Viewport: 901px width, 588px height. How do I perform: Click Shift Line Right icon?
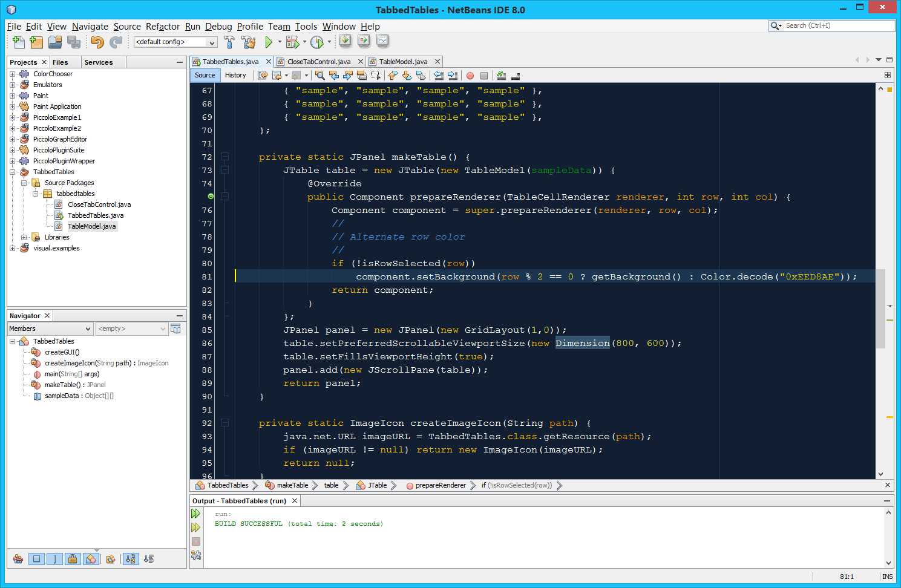pyautogui.click(x=453, y=75)
